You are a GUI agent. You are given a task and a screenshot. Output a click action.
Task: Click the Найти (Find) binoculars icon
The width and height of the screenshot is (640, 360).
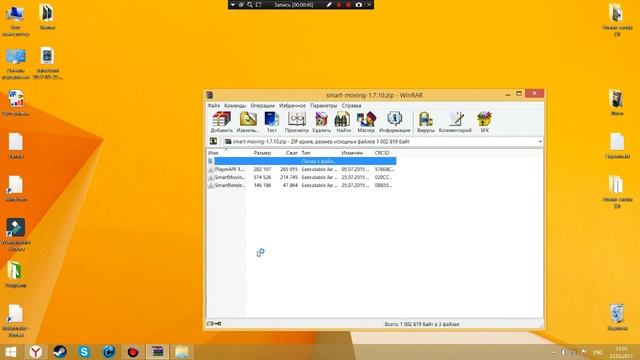[343, 122]
